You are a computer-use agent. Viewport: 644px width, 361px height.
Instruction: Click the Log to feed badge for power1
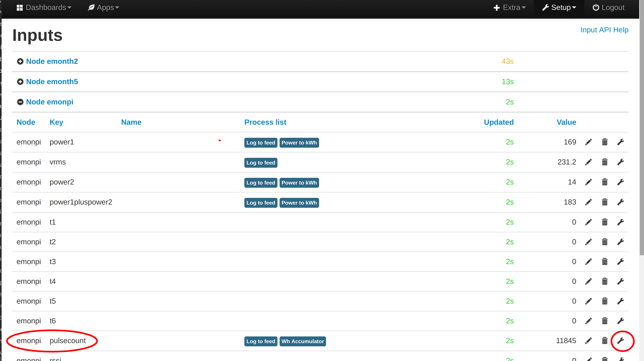tap(261, 143)
